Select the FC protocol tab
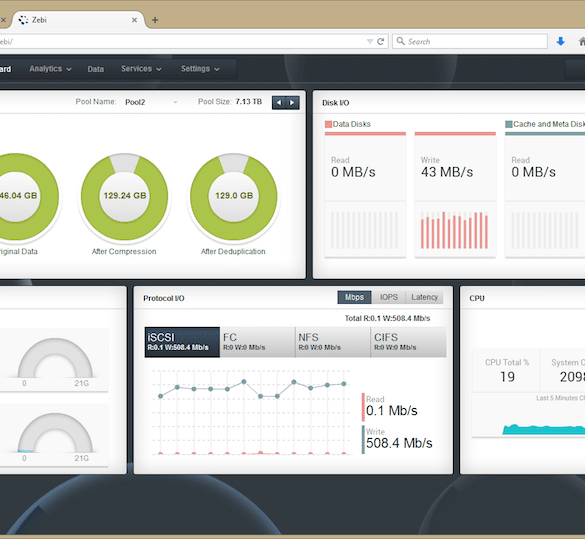Screen dimensions: 585x539 (257, 342)
